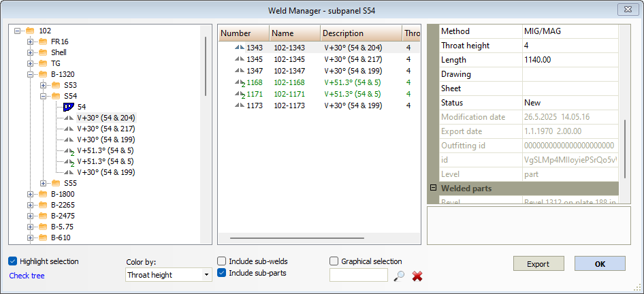Click the green weld icon in row 1168
Viewport: 644px width, 294px height.
point(238,82)
